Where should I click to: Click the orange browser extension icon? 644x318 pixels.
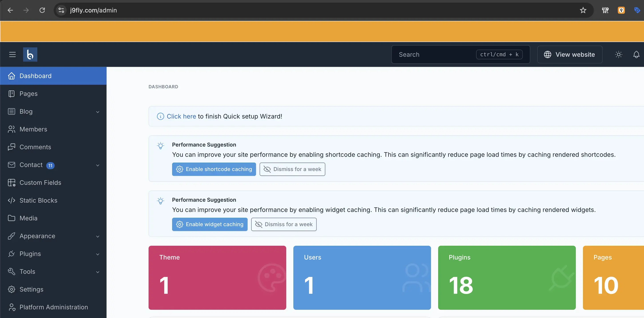coord(621,10)
